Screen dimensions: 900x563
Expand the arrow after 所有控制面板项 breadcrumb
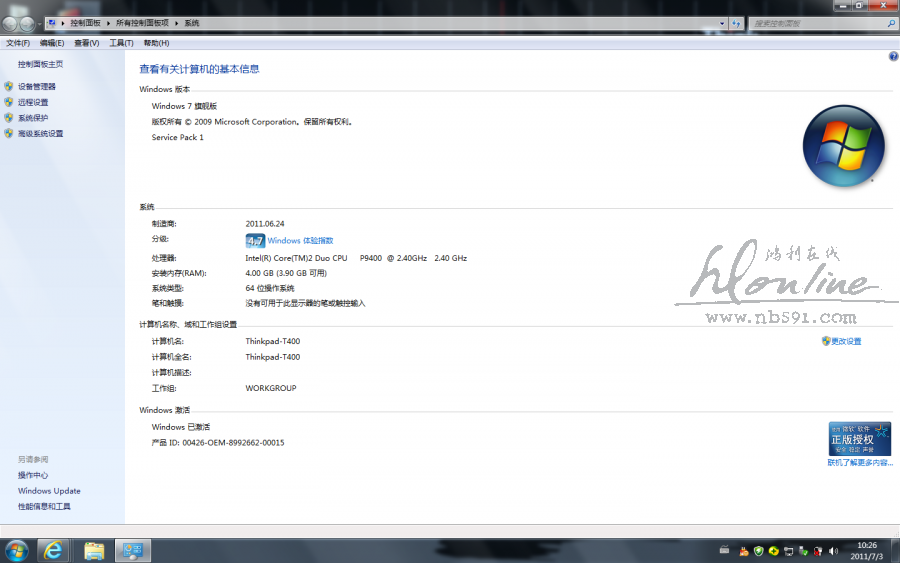click(x=177, y=22)
